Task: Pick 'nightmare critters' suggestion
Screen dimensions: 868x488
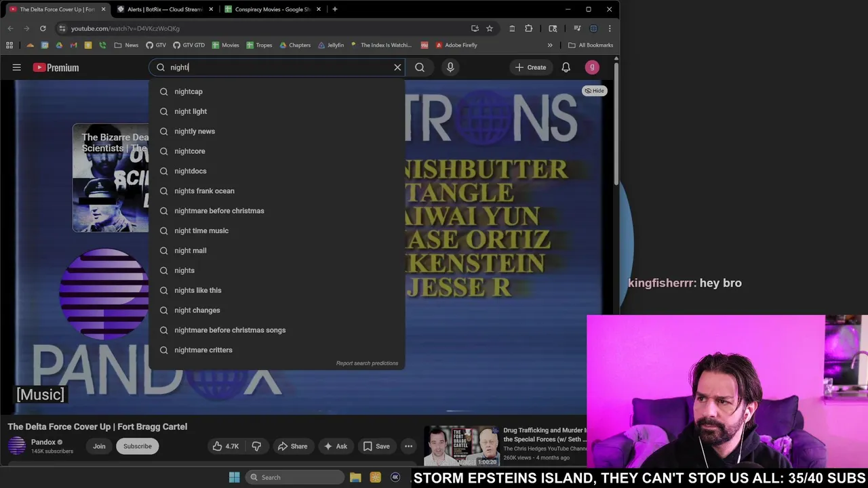Action: (277, 350)
